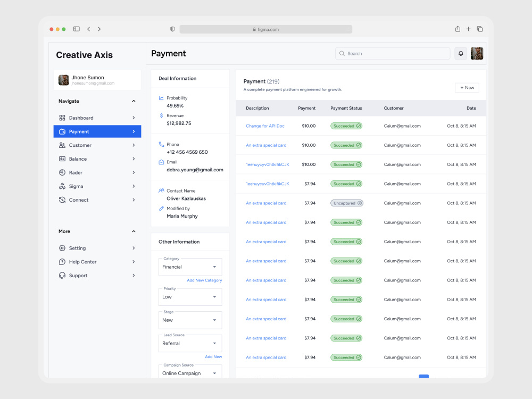The width and height of the screenshot is (532, 399).
Task: Click the Phone handset icon
Action: 161,144
